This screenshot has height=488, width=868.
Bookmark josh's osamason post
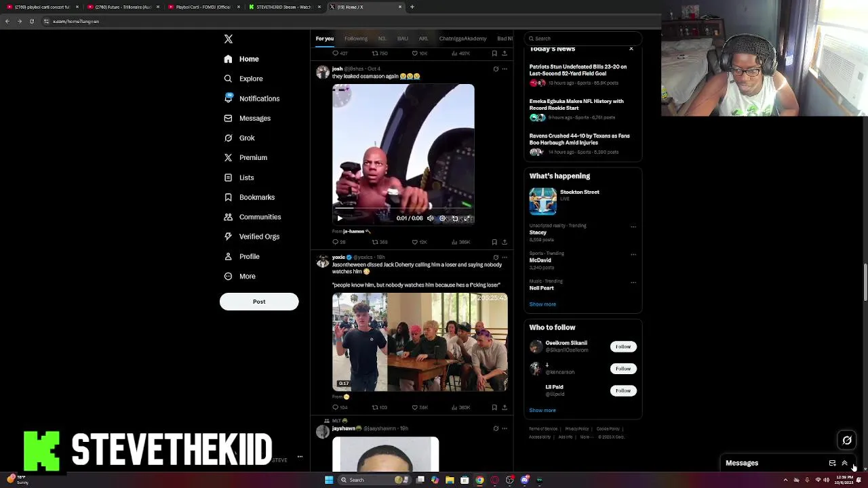(x=494, y=242)
